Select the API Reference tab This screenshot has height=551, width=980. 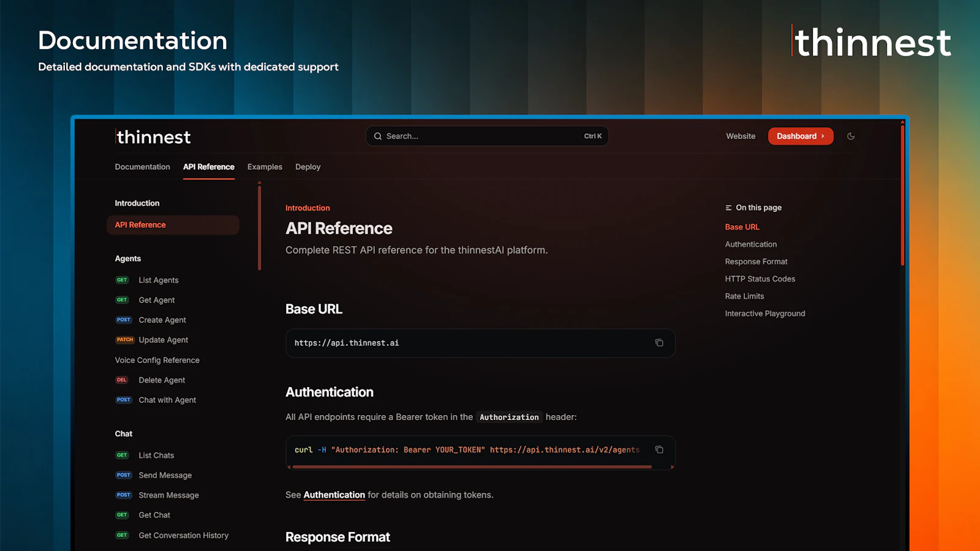[209, 167]
